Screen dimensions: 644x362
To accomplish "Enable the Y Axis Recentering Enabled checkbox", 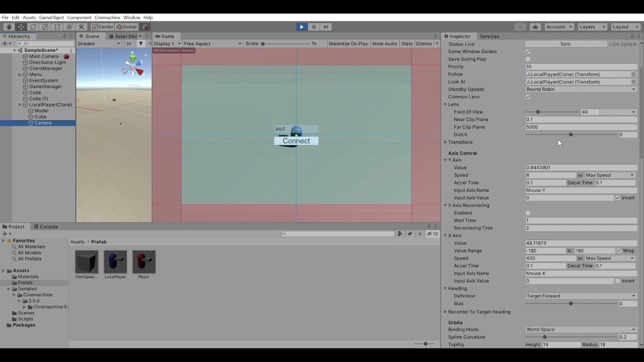I will tap(528, 213).
